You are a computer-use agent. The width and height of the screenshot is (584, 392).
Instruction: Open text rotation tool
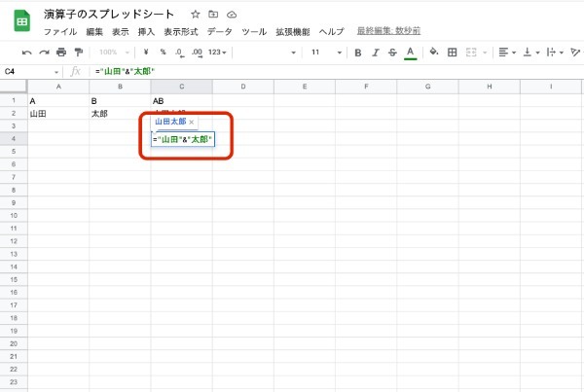pyautogui.click(x=576, y=53)
